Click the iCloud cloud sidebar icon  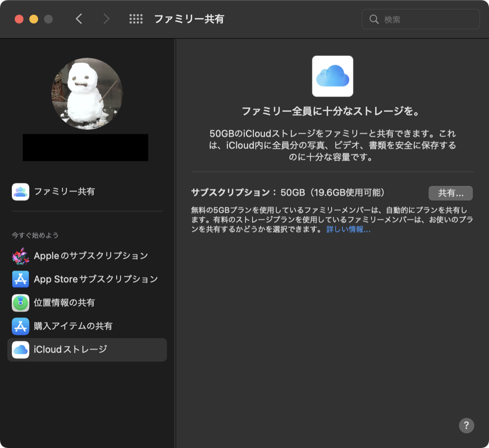tap(21, 350)
